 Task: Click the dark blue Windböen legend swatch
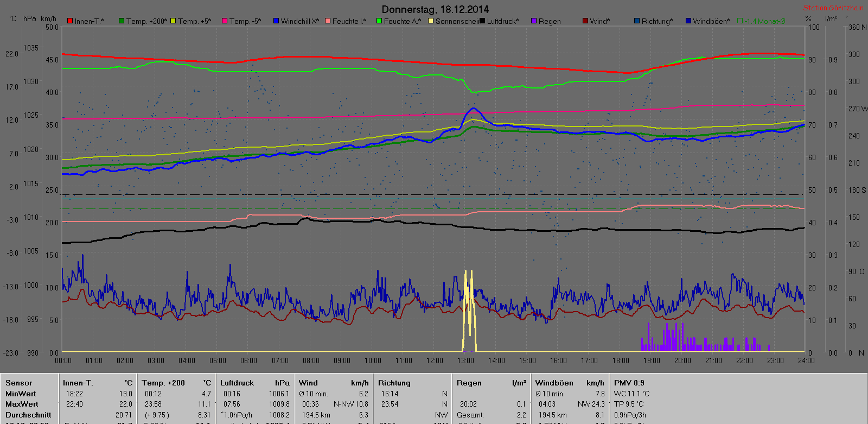[x=688, y=21]
